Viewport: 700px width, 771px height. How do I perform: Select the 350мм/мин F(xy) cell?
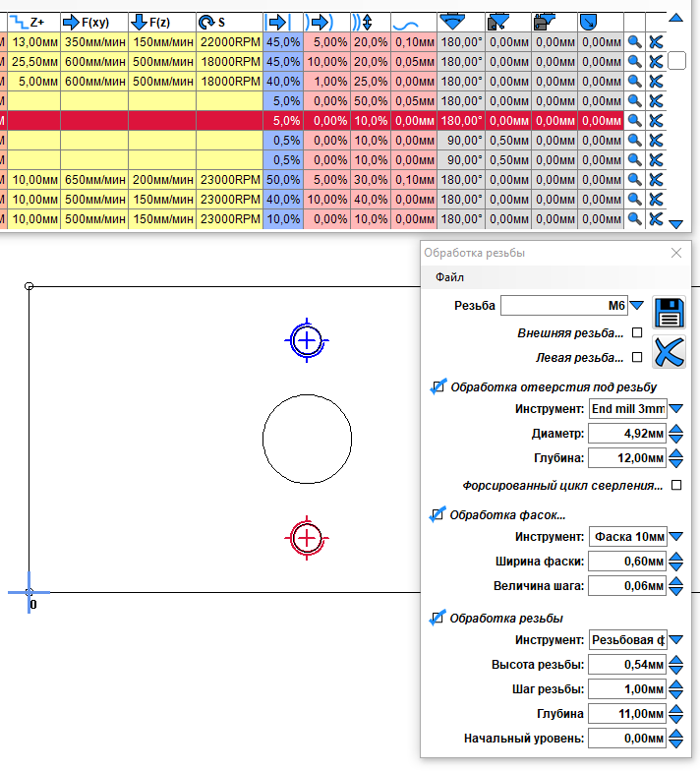click(x=94, y=41)
